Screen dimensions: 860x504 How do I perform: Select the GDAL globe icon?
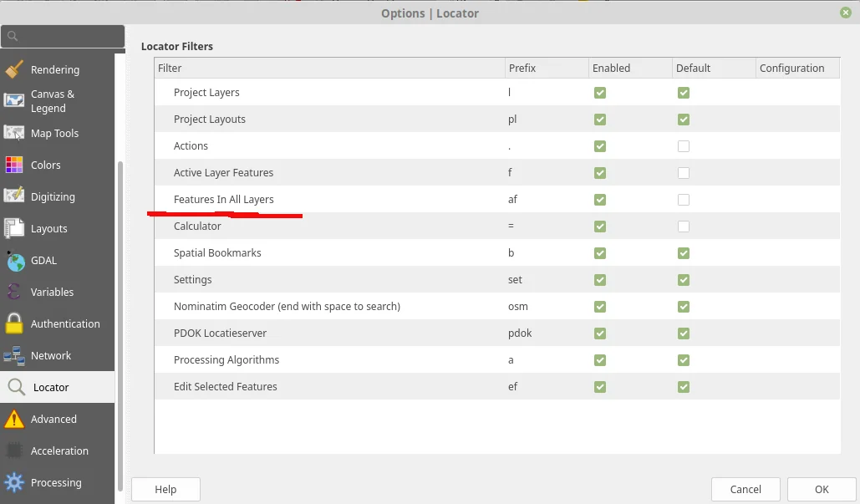coord(14,260)
